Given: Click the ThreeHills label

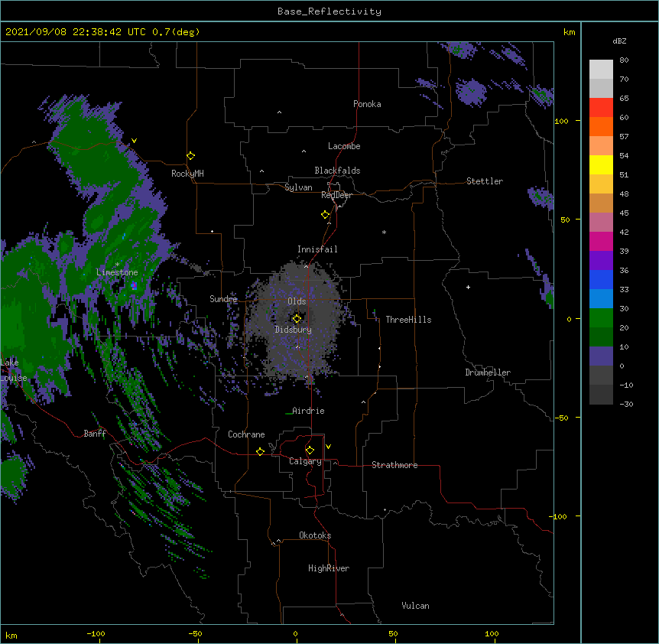Looking at the screenshot, I should point(408,320).
